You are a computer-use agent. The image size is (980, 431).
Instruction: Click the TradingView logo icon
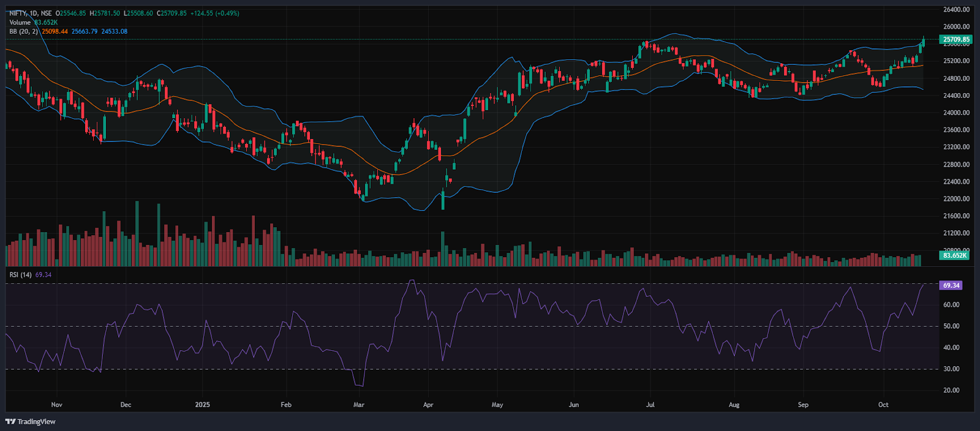click(x=10, y=421)
